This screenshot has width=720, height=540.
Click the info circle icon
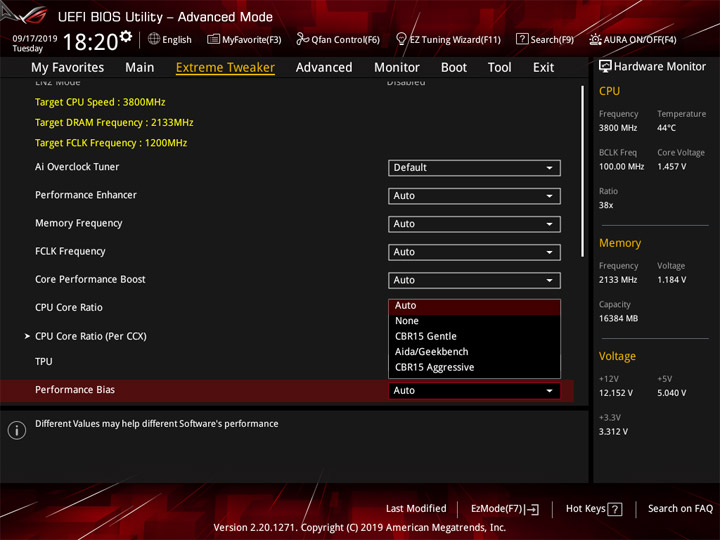(x=17, y=430)
